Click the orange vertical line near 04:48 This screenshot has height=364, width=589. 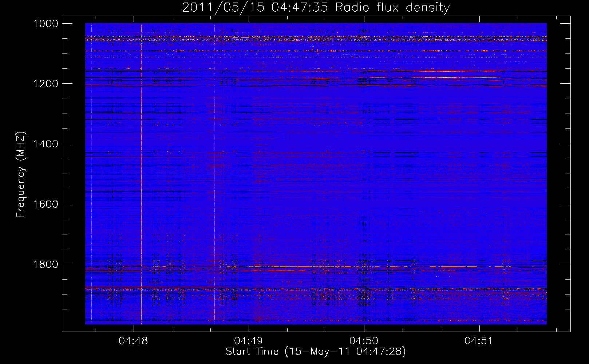coord(141,174)
